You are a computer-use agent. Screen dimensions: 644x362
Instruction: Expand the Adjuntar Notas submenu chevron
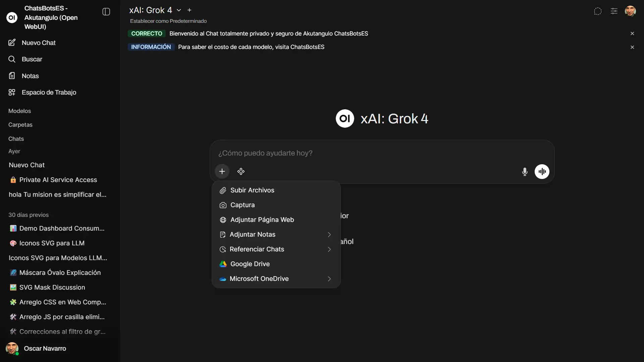pyautogui.click(x=329, y=235)
